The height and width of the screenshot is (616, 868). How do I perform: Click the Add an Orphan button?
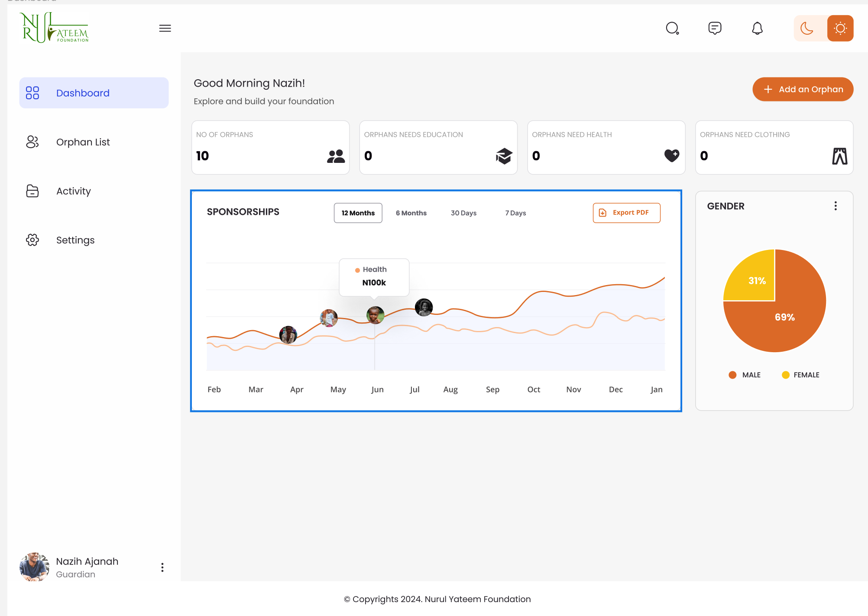[x=803, y=89]
